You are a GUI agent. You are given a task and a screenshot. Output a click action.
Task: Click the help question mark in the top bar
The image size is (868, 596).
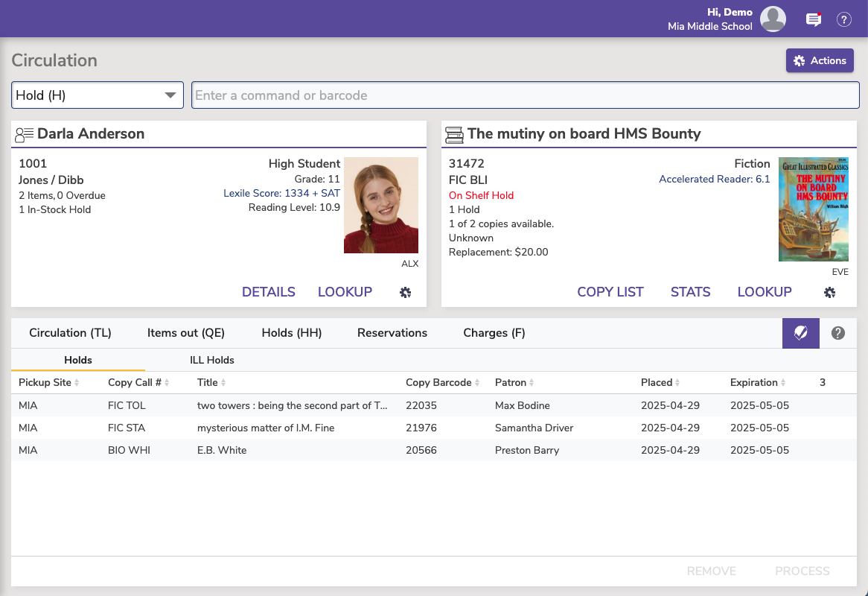[x=843, y=19]
